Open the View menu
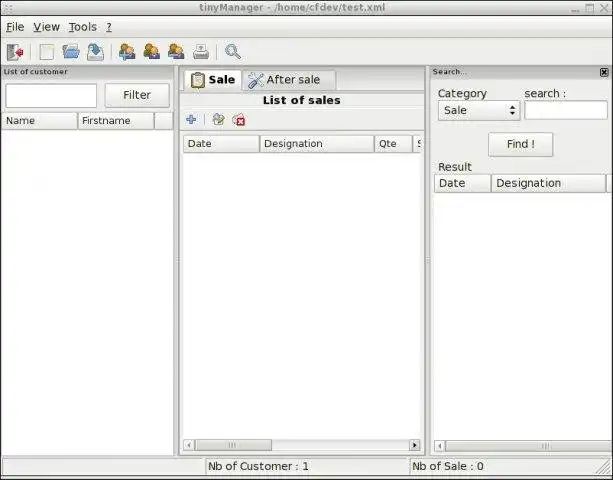 (x=47, y=27)
